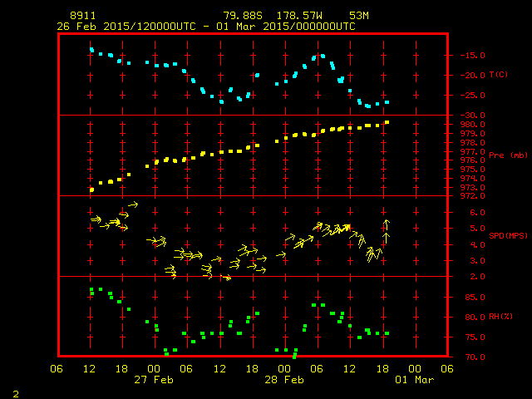Click the 80.0 humidity tick label
This screenshot has width=532, height=399.
coord(475,318)
